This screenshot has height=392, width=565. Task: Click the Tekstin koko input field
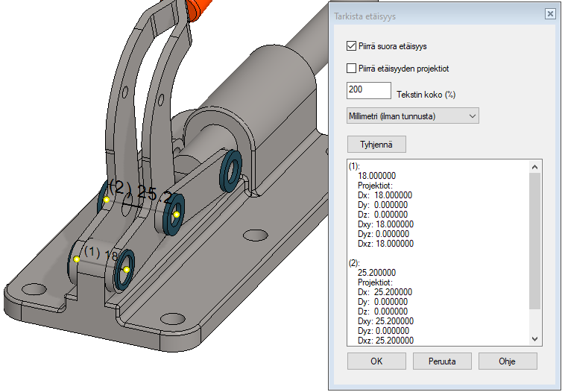[369, 91]
